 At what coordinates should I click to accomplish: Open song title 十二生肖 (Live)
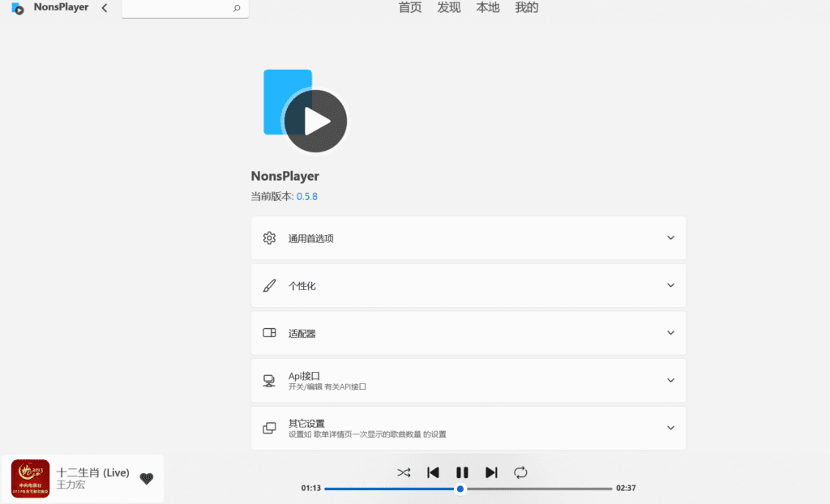click(x=93, y=472)
